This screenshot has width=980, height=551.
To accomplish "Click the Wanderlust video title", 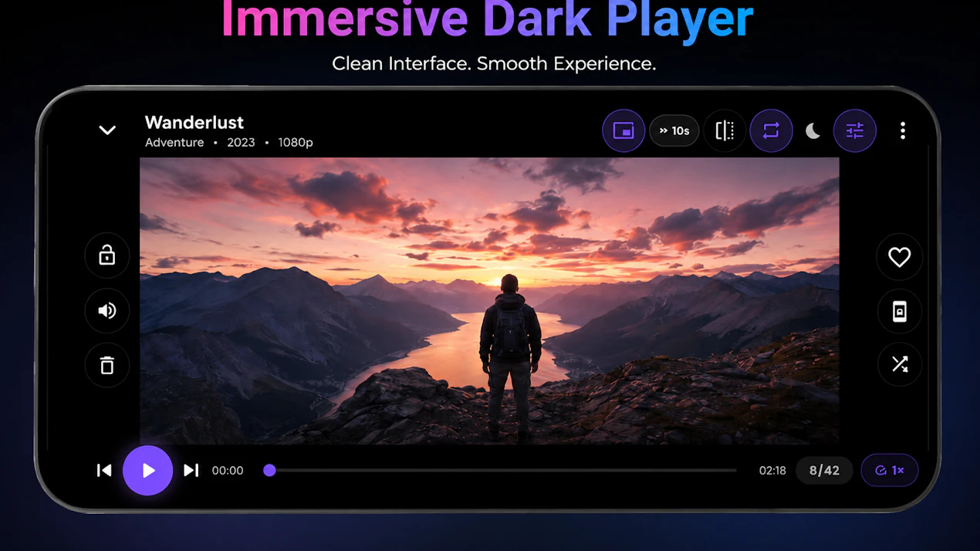I will (x=194, y=122).
